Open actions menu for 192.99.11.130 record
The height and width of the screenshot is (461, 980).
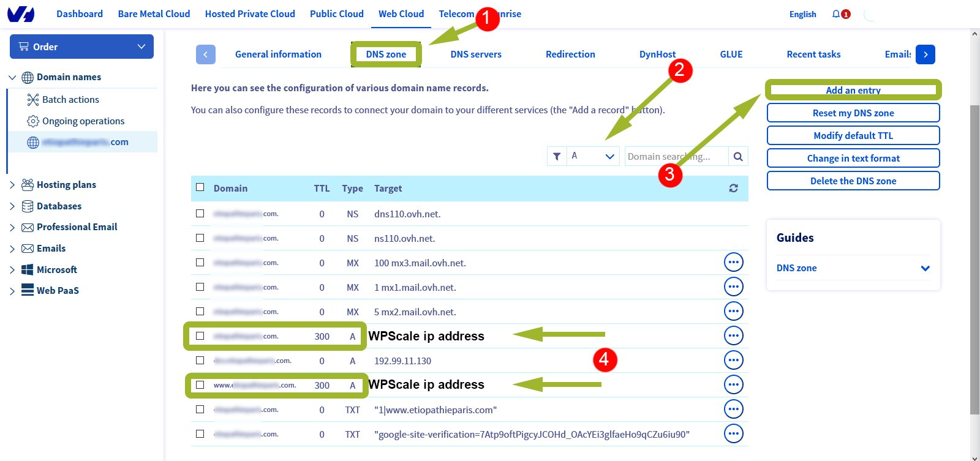[x=733, y=361]
